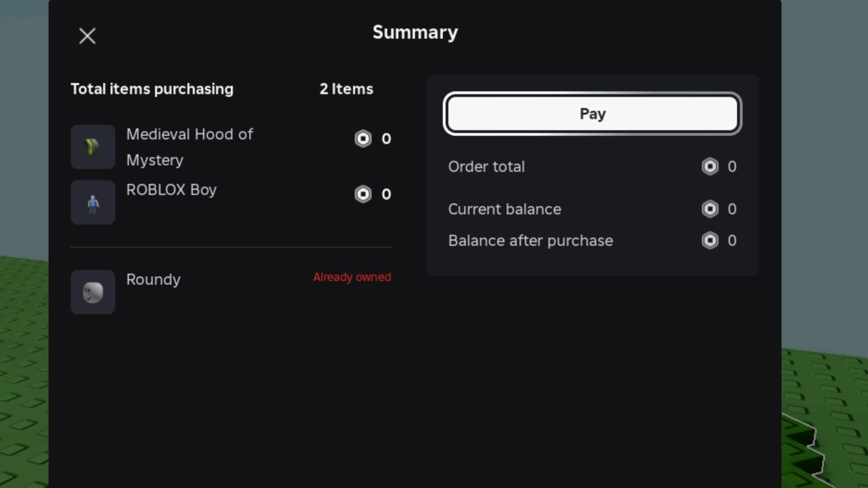This screenshot has width=868, height=488.
Task: Click the ROBLOX Boy item name
Action: coord(171,190)
